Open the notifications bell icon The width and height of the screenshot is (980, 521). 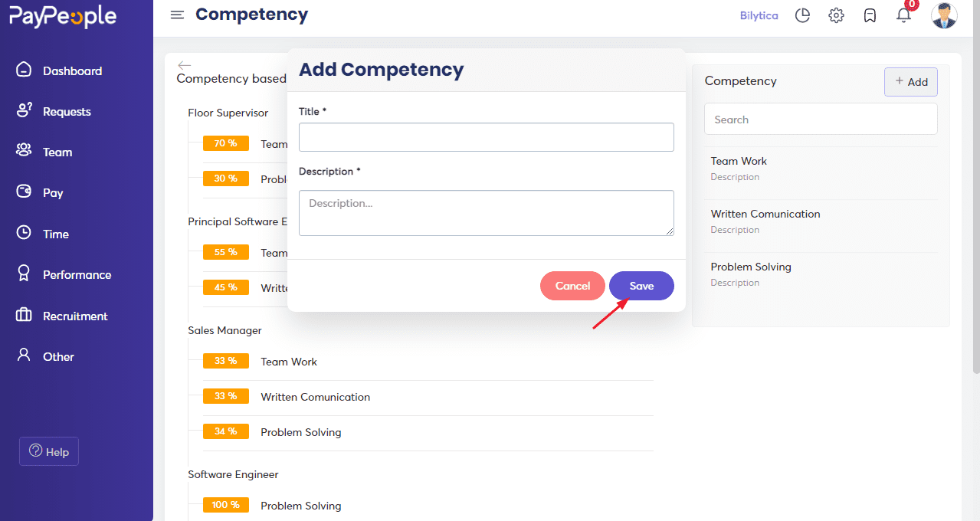pos(904,15)
